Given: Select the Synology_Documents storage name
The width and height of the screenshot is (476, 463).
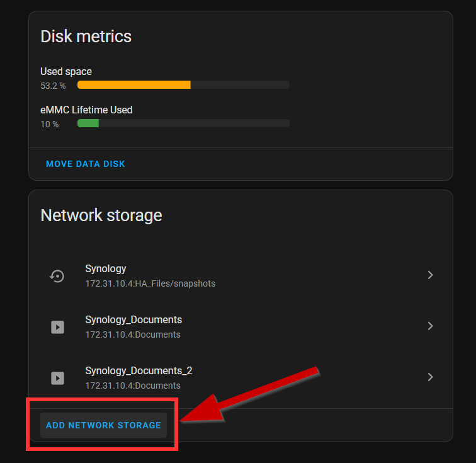Looking at the screenshot, I should click(133, 319).
